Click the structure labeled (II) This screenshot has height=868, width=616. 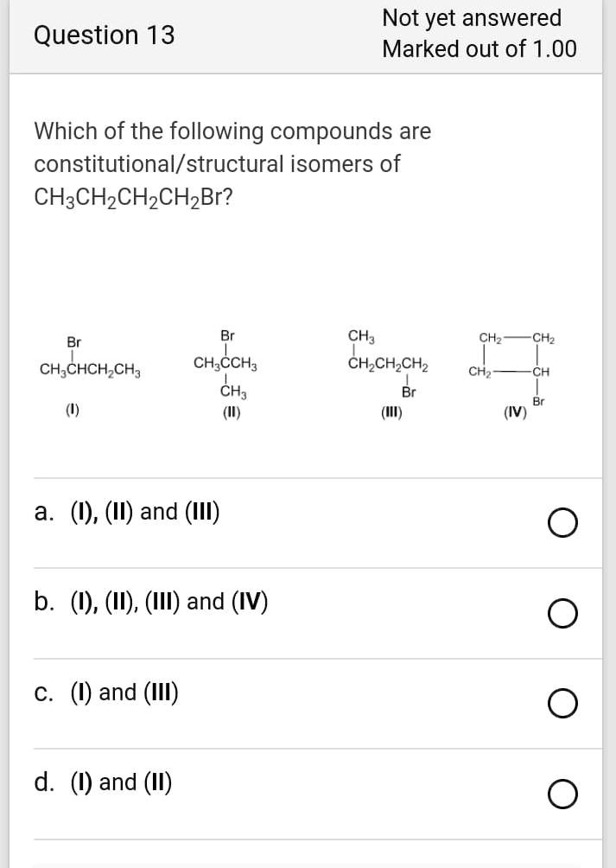click(225, 363)
